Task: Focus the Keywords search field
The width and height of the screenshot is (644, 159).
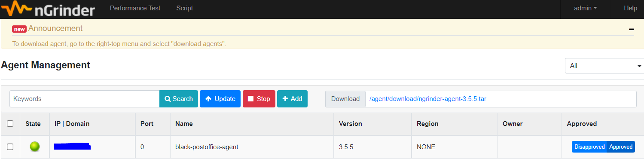Action: pyautogui.click(x=85, y=99)
